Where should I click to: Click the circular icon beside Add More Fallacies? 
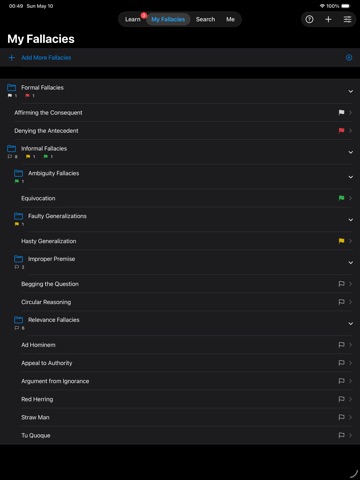pyautogui.click(x=349, y=58)
